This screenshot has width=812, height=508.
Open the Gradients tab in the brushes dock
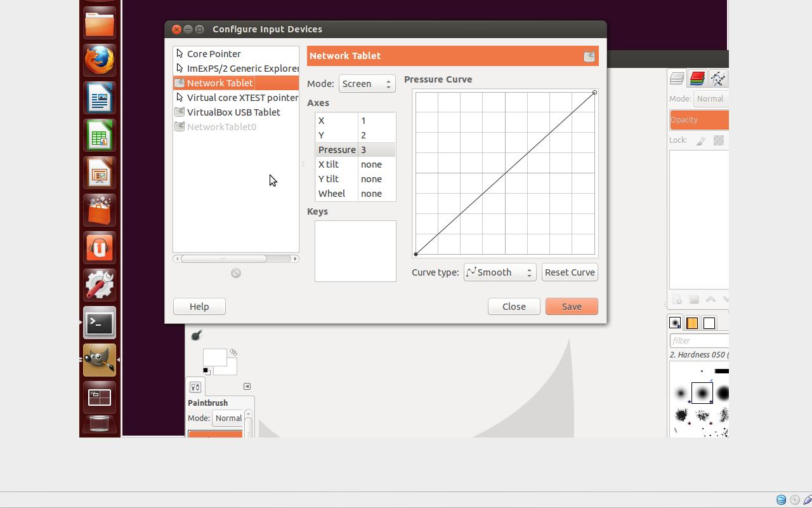(x=709, y=323)
